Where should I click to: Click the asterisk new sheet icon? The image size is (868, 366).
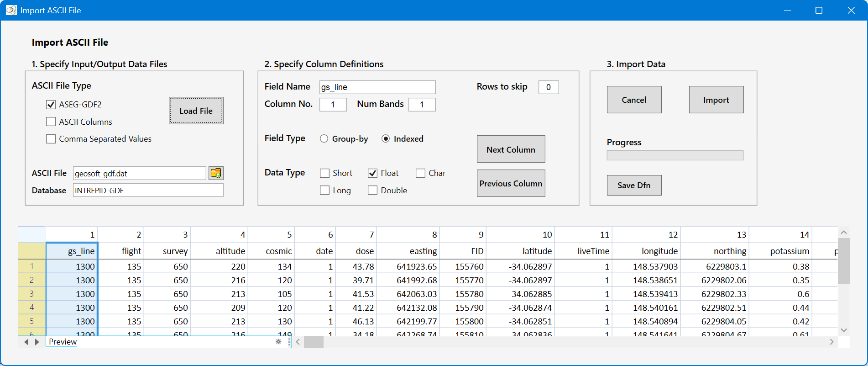[x=278, y=342]
